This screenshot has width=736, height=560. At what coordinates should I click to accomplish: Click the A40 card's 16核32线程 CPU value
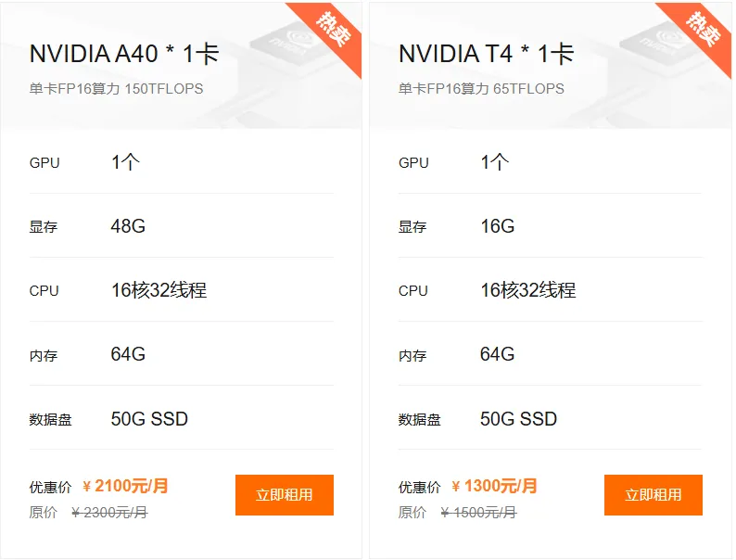tap(159, 290)
